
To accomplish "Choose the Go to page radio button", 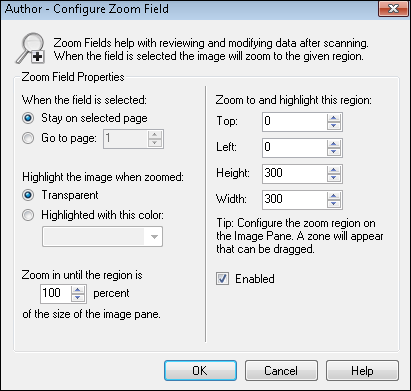I will point(28,138).
